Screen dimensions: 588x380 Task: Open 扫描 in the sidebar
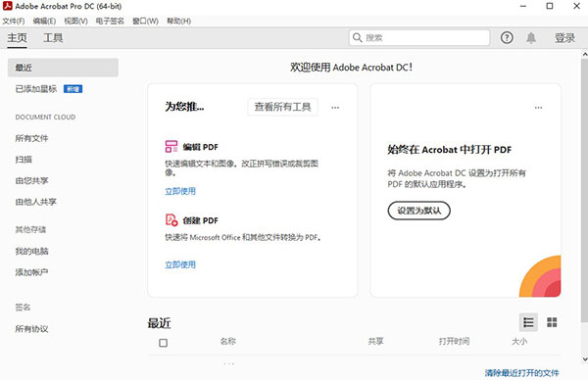24,160
